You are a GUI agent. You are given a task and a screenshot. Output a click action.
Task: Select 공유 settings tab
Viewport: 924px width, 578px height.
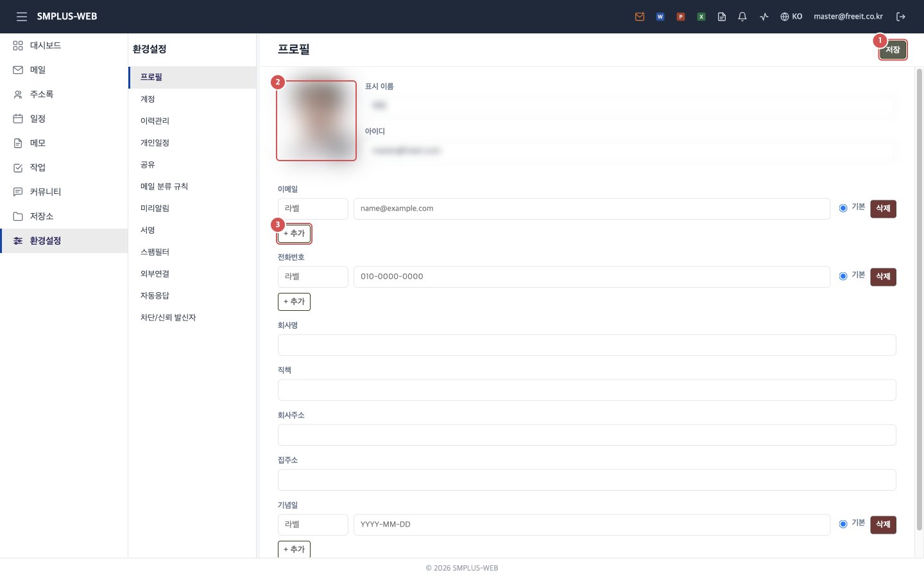193,164
